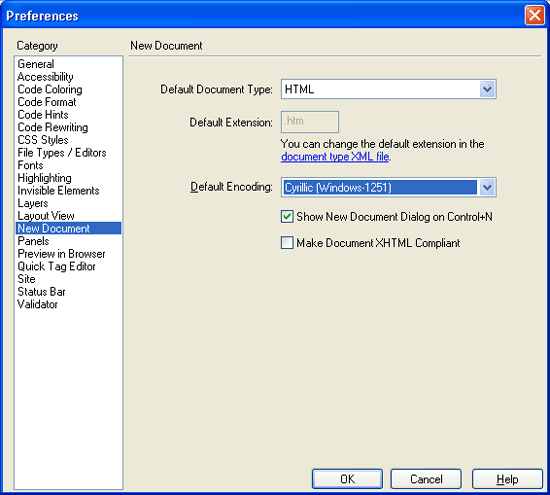Close the Preferences dialog window
The width and height of the screenshot is (550, 495).
pyautogui.click(x=535, y=15)
